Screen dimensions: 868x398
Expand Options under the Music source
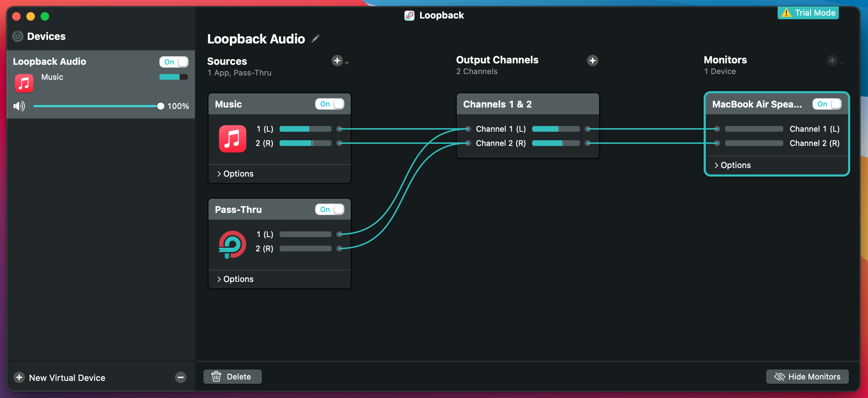(x=235, y=174)
